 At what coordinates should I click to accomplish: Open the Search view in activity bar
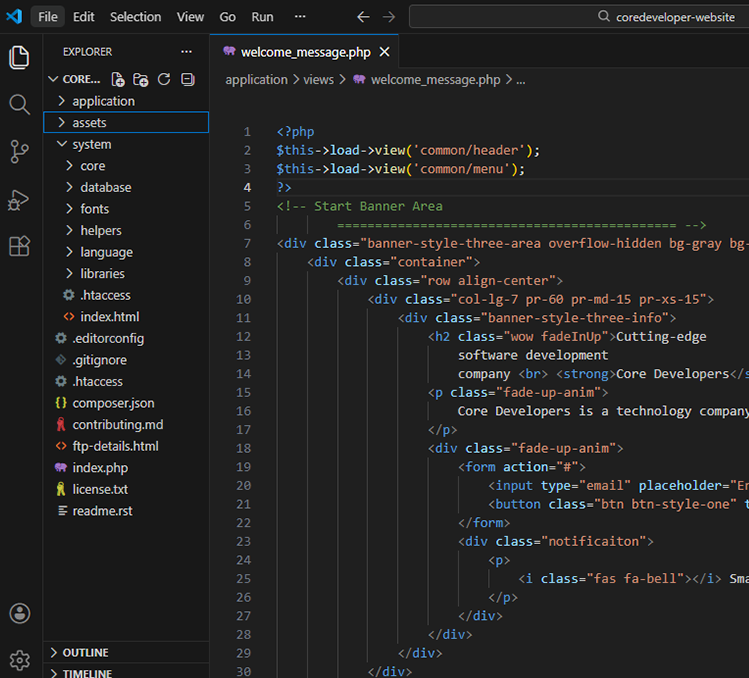[19, 104]
